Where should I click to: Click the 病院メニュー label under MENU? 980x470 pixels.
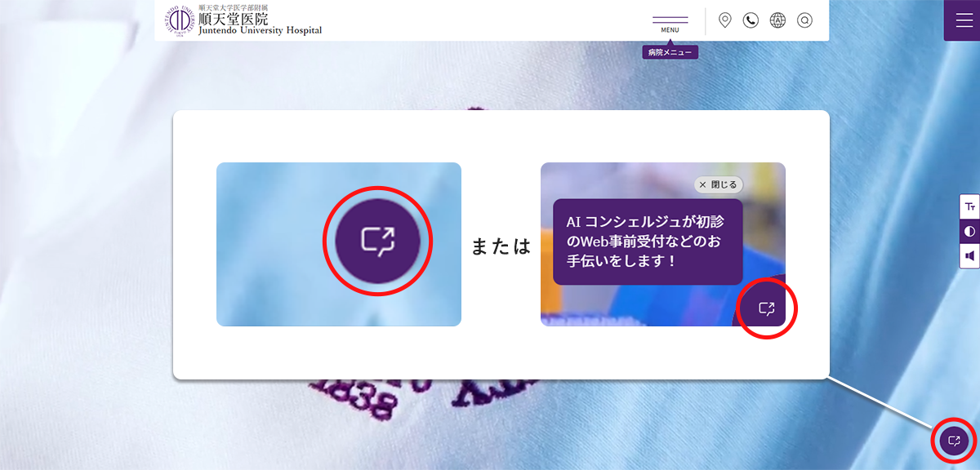pyautogui.click(x=670, y=52)
